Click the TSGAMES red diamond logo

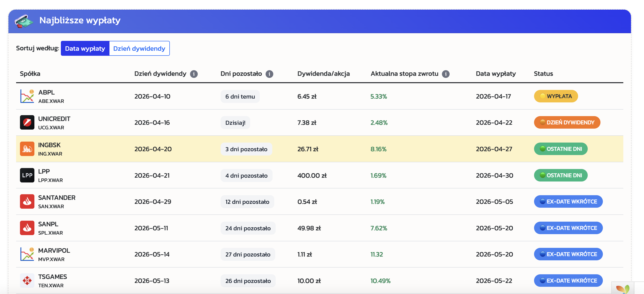[27, 281]
